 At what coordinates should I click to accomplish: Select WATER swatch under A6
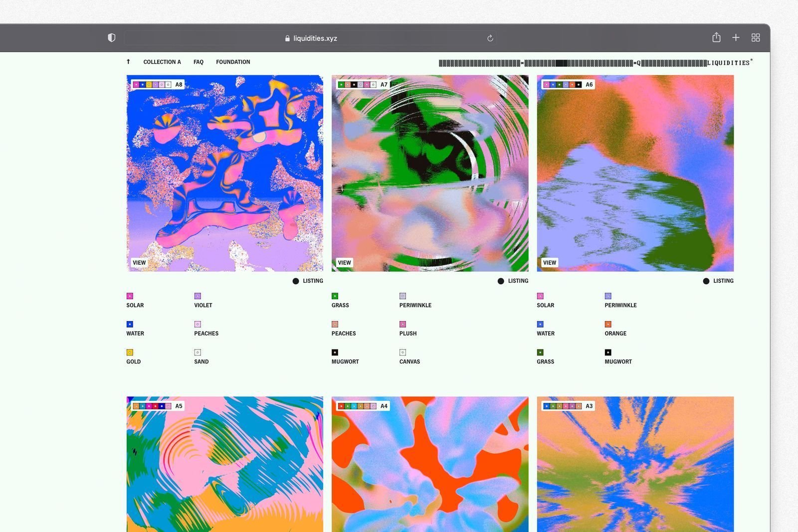point(540,324)
